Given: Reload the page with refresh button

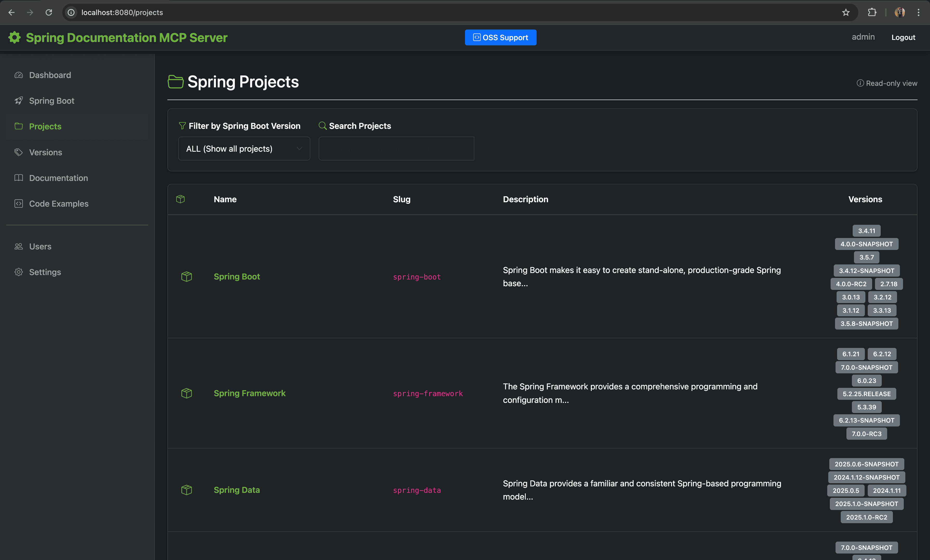Looking at the screenshot, I should [49, 12].
